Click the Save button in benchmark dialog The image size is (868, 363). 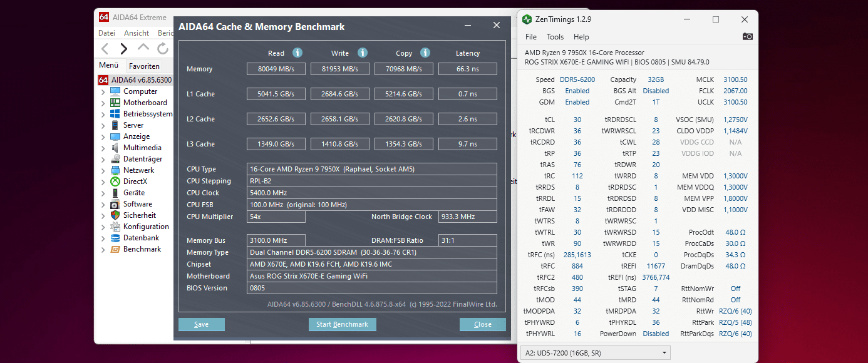(x=202, y=324)
